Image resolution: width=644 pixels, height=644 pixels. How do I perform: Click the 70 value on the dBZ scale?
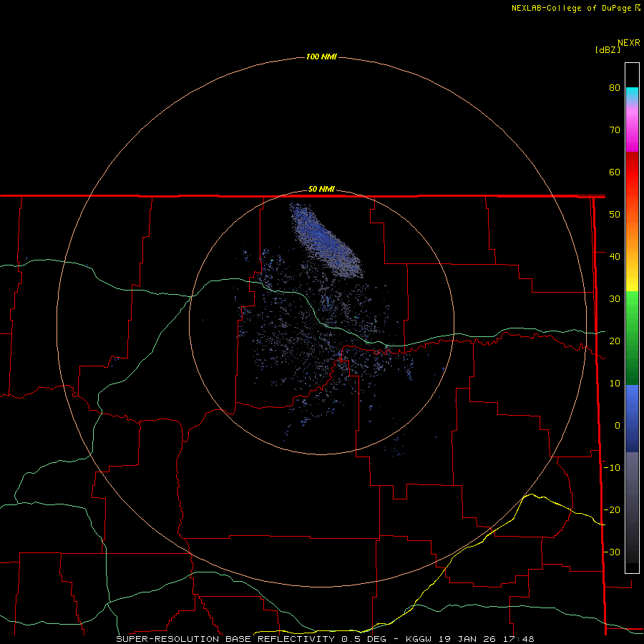point(615,130)
